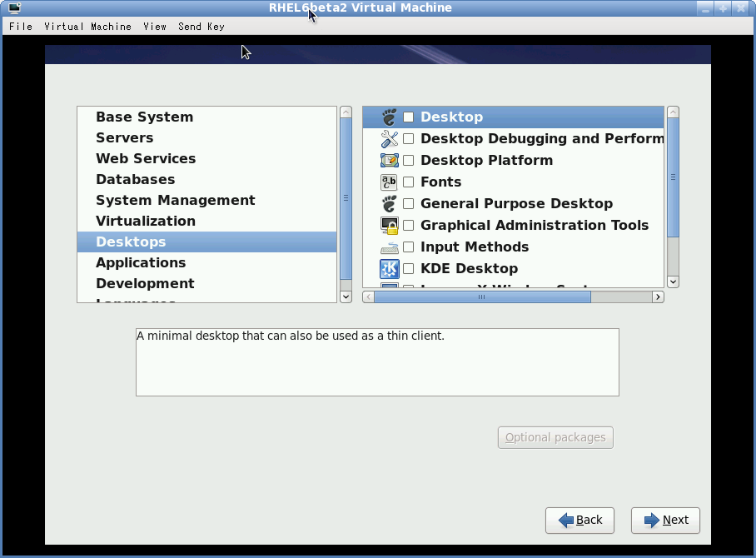Screen dimensions: 756x558
Task: Click the package list scroll up arrow
Action: click(673, 112)
